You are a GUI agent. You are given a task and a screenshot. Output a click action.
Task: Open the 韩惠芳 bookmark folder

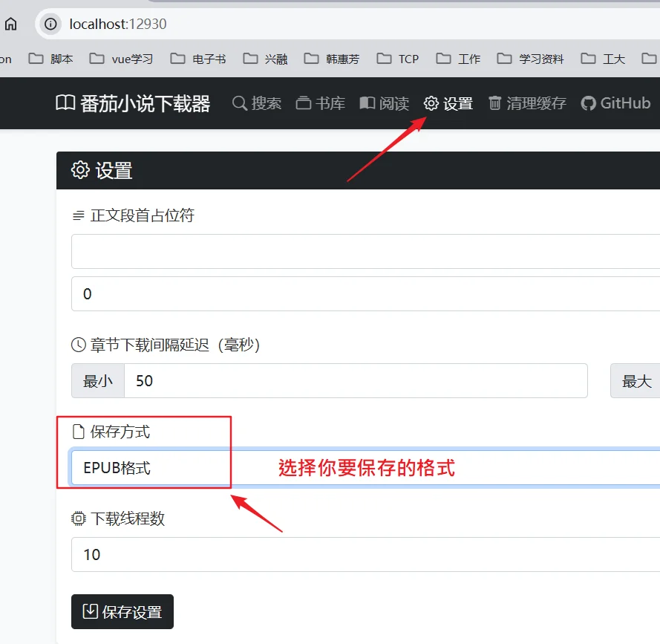click(x=332, y=59)
